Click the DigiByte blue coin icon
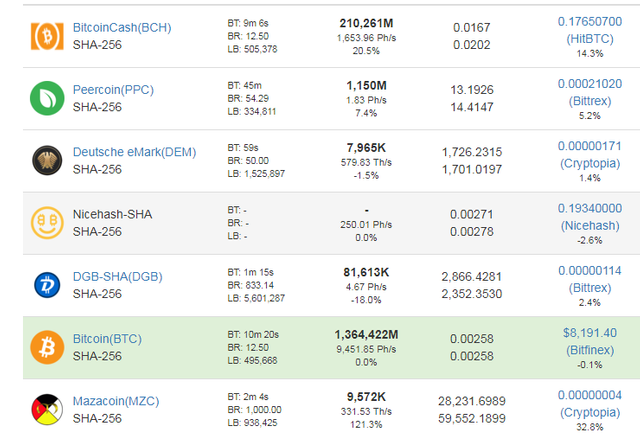Image resolution: width=640 pixels, height=439 pixels. pos(47,285)
